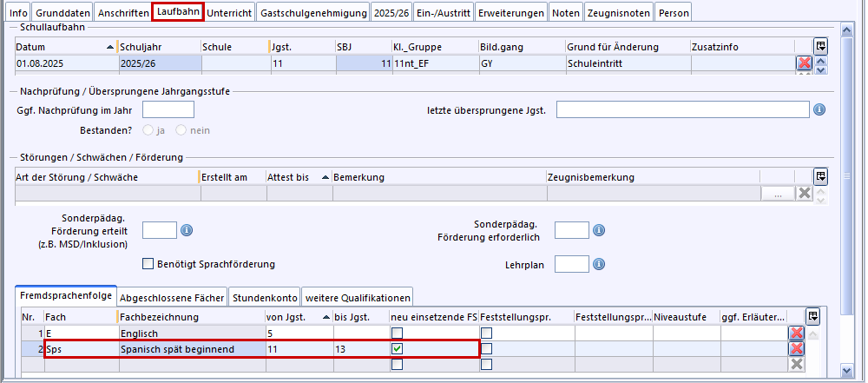Show info for Sonderpädag. Förderung erteilt
Screen dimensions: 868x383
point(186,230)
